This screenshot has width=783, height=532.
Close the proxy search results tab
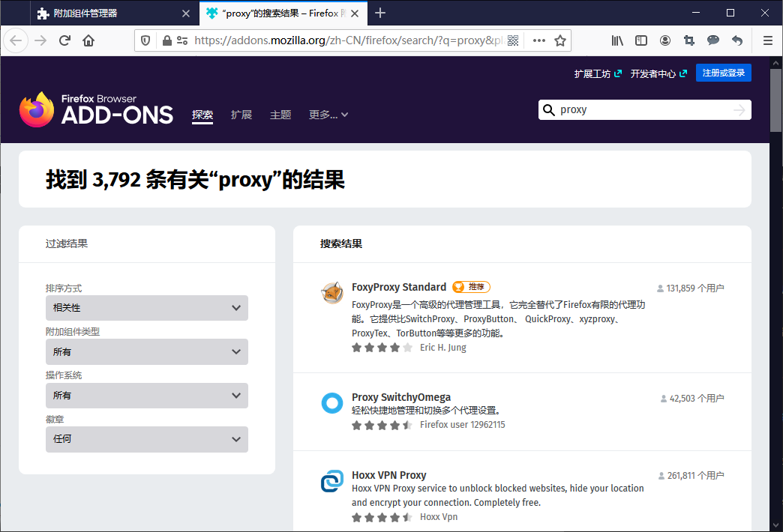point(355,13)
